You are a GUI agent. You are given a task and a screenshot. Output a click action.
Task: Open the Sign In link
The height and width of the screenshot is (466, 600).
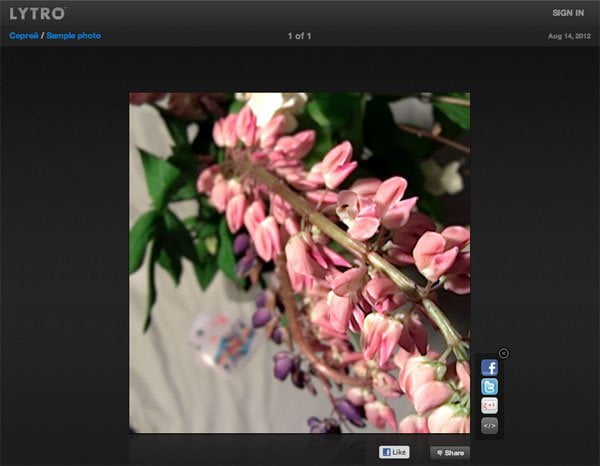click(x=568, y=13)
